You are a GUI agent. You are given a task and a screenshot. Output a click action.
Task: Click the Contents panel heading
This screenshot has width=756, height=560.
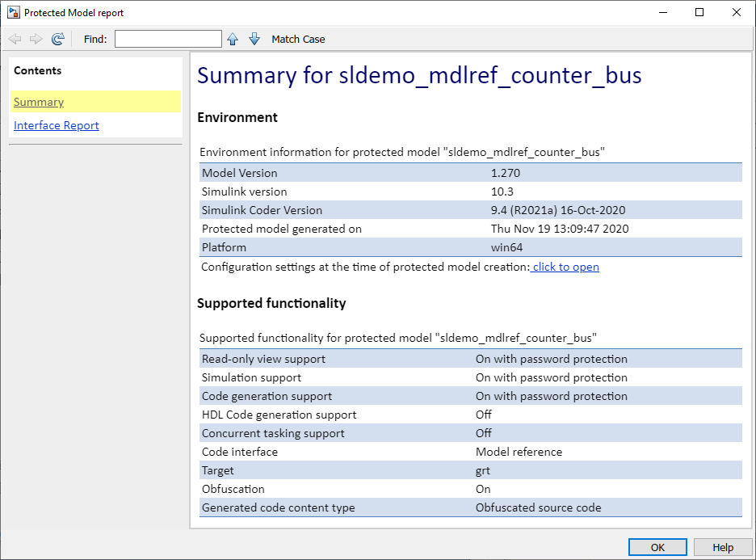pyautogui.click(x=38, y=70)
